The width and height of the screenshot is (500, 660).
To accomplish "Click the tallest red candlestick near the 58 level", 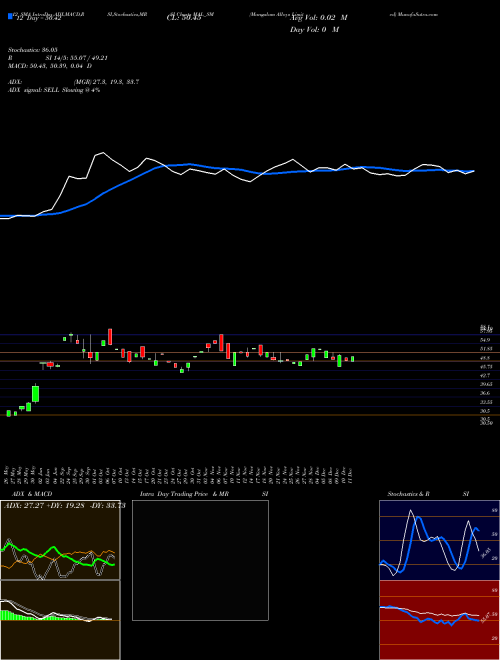I will [x=110, y=337].
